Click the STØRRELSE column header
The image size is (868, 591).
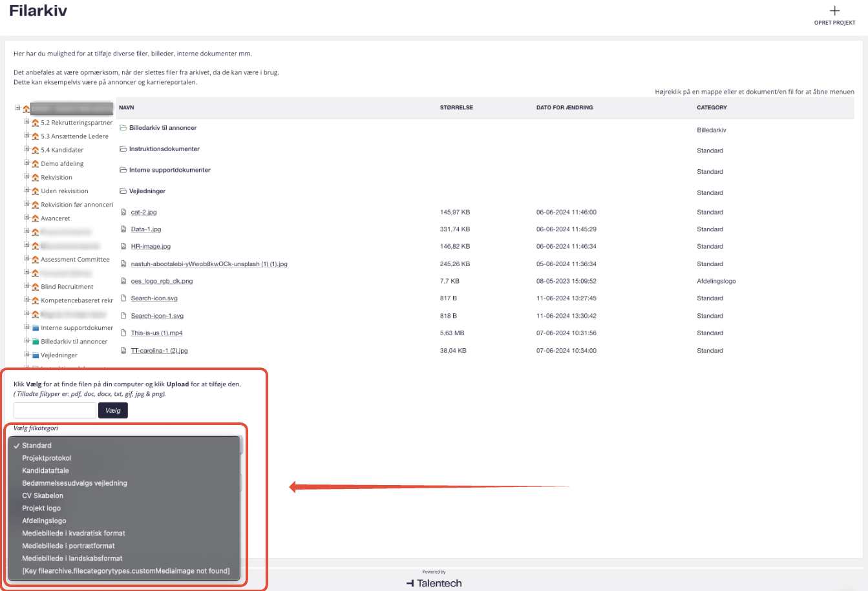(456, 108)
